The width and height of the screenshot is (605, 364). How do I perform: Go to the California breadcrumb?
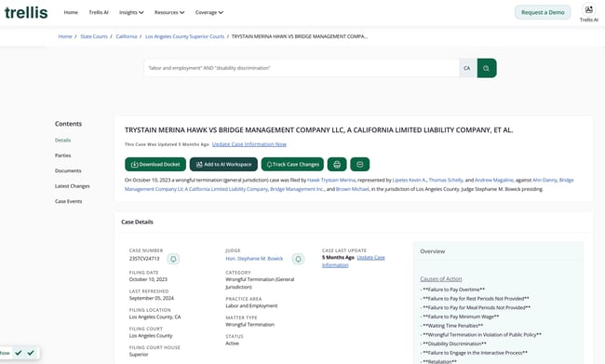coord(127,36)
